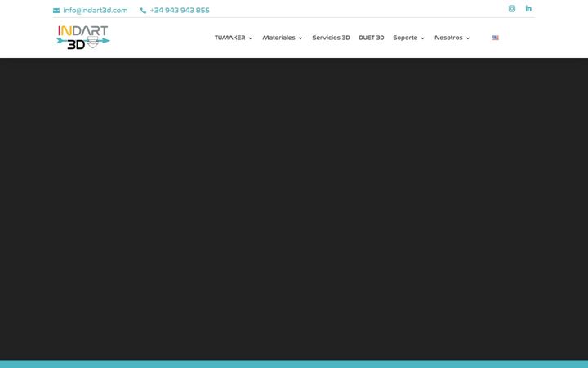The image size is (588, 368).
Task: Open the Instagram profile icon
Action: pyautogui.click(x=512, y=9)
